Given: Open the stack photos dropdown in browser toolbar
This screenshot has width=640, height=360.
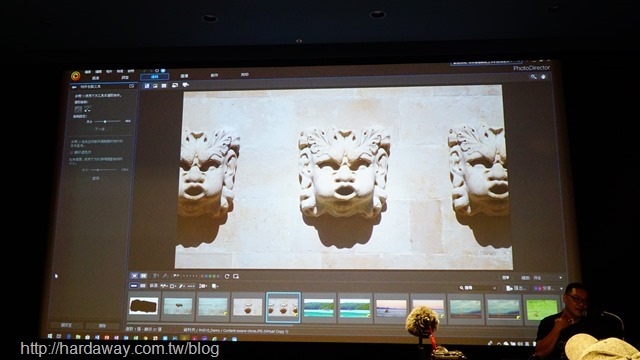Looking at the screenshot, I should pyautogui.click(x=203, y=286).
